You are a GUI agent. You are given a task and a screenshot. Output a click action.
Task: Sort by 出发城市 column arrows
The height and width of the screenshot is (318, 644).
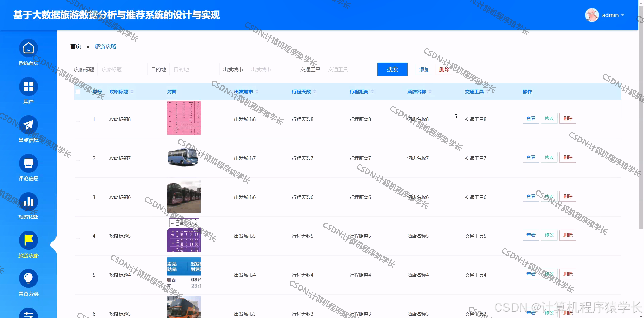point(257,92)
